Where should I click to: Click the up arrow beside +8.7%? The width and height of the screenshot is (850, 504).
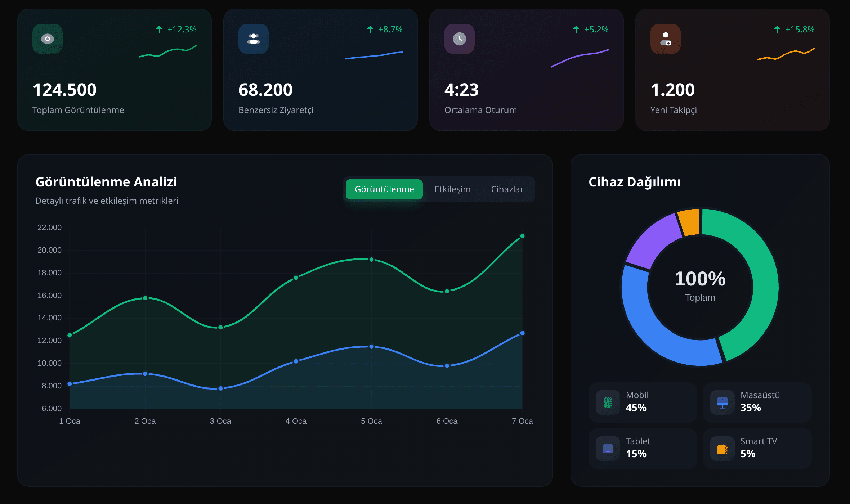[x=370, y=30]
